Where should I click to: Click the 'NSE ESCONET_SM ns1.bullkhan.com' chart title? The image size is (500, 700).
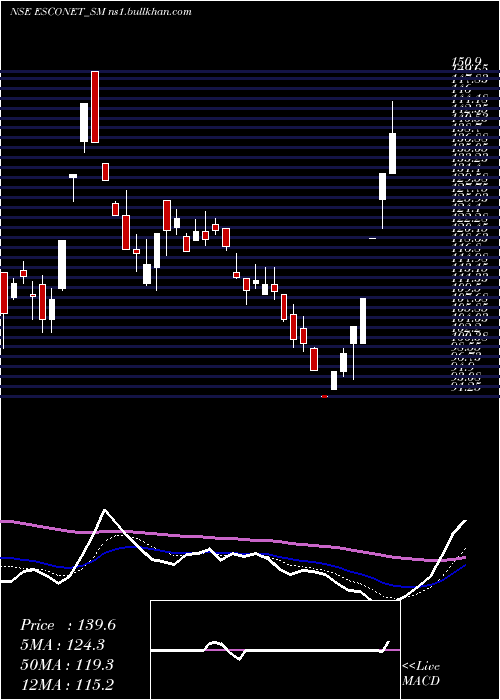click(101, 12)
